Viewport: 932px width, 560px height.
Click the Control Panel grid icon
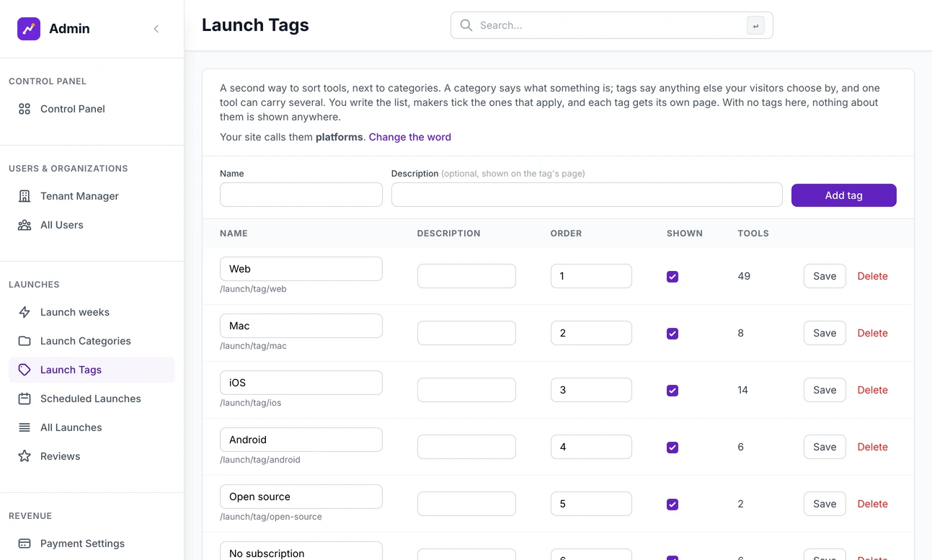(x=25, y=109)
